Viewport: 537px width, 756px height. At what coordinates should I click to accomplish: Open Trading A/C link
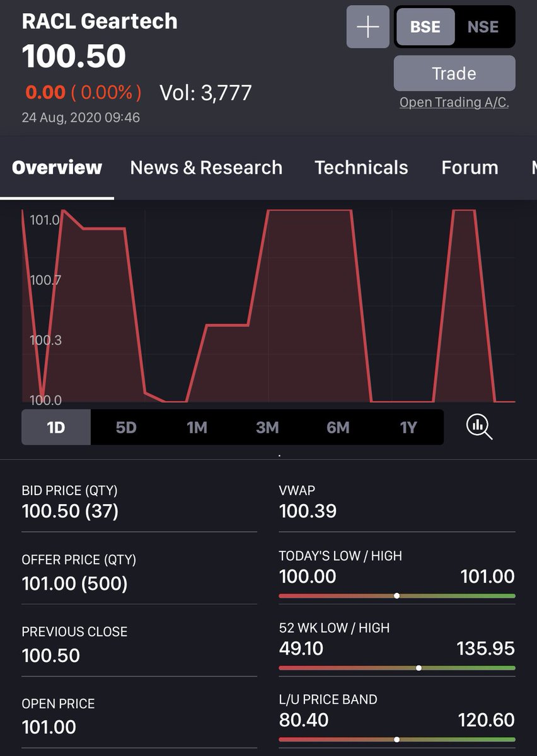454,102
